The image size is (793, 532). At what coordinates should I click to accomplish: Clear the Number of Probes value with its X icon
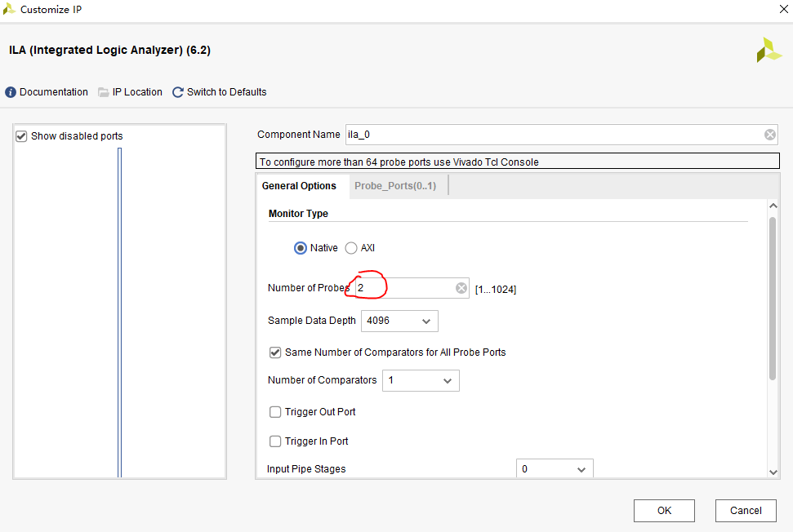point(461,288)
